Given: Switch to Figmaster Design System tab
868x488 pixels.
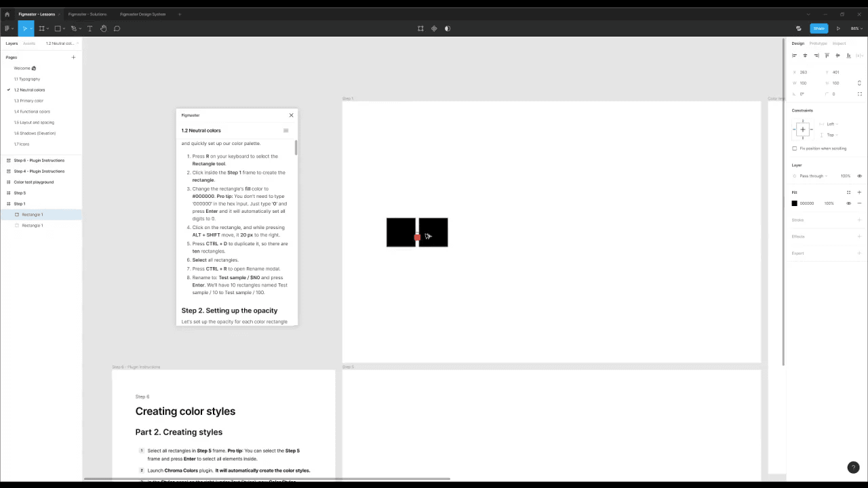Looking at the screenshot, I should click(142, 14).
